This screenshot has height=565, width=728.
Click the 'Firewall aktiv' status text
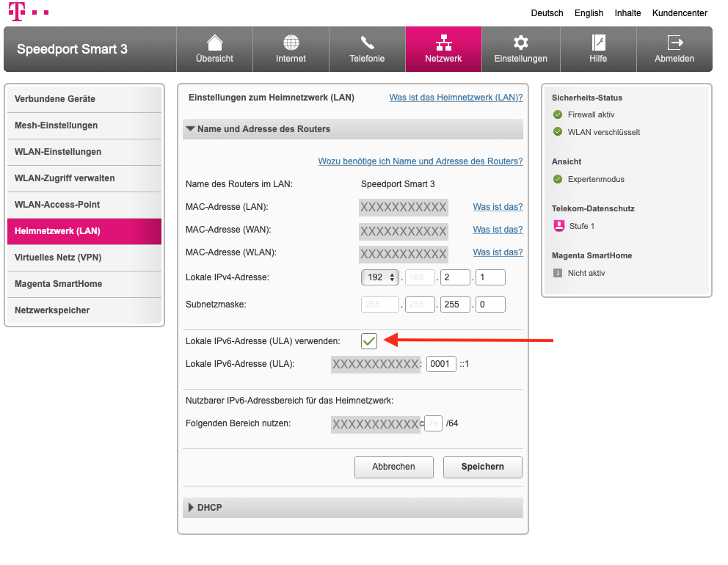click(x=591, y=114)
